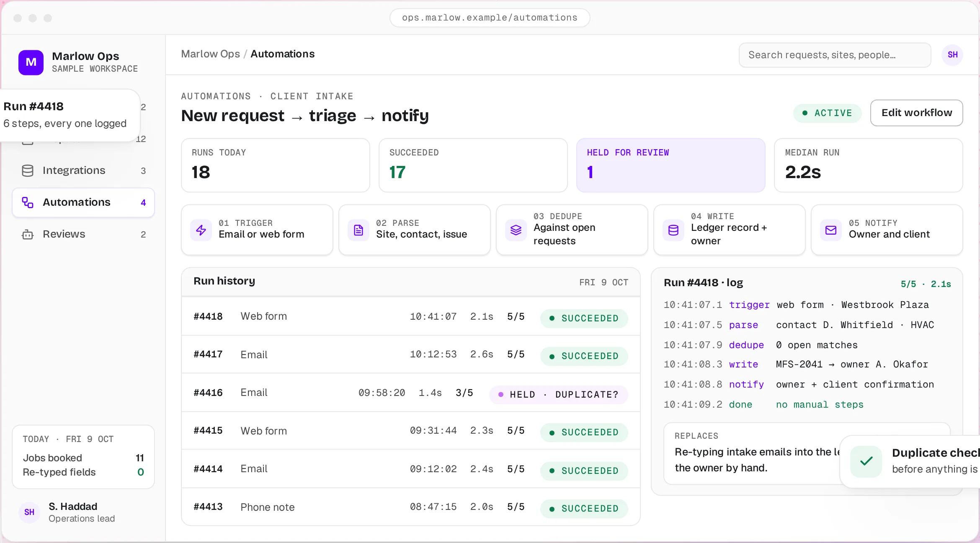Open the Reviews section

pos(83,234)
